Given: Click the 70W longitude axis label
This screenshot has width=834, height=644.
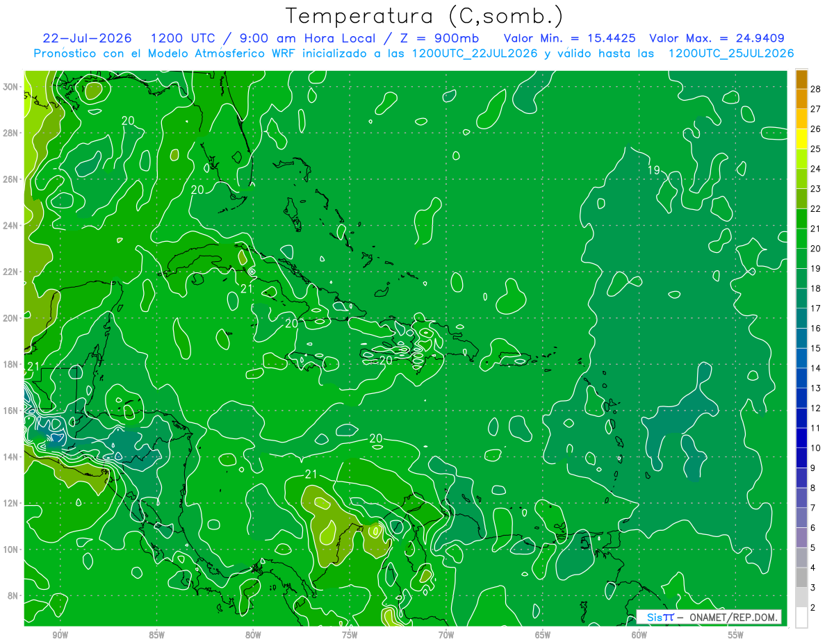Looking at the screenshot, I should (446, 634).
